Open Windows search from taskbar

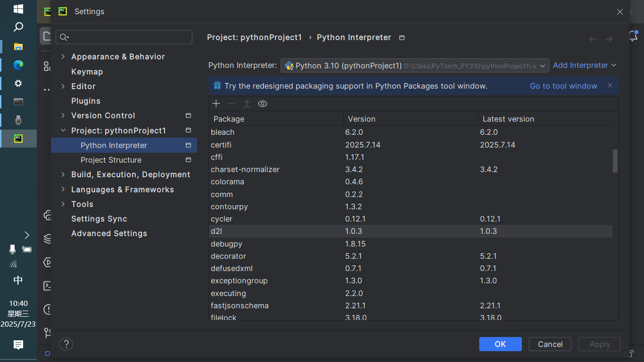(x=18, y=27)
